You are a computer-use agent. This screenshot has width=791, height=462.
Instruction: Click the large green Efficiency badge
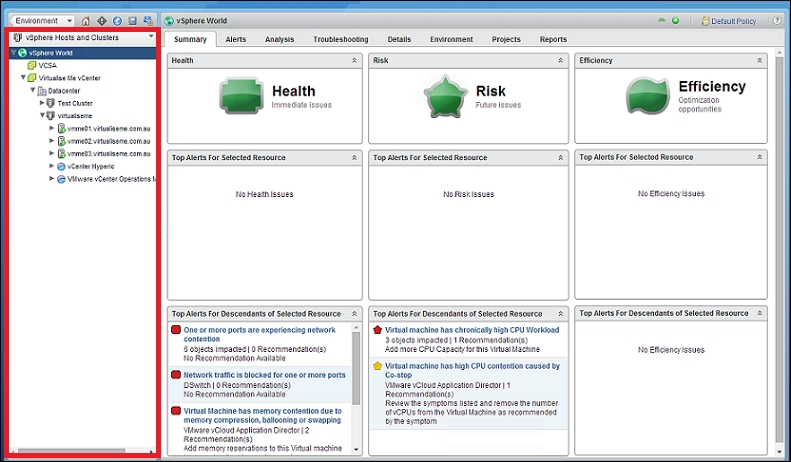tap(648, 96)
